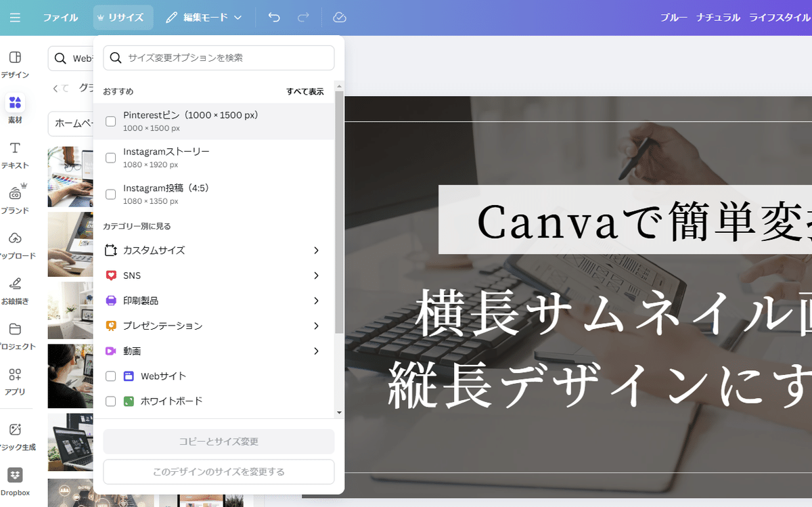
Task: Open the ブランド sidebar panel
Action: 15,199
